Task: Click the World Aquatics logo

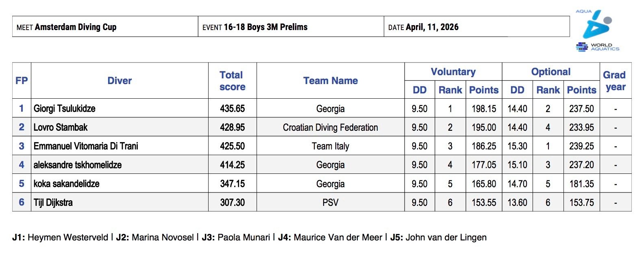Action: (598, 47)
